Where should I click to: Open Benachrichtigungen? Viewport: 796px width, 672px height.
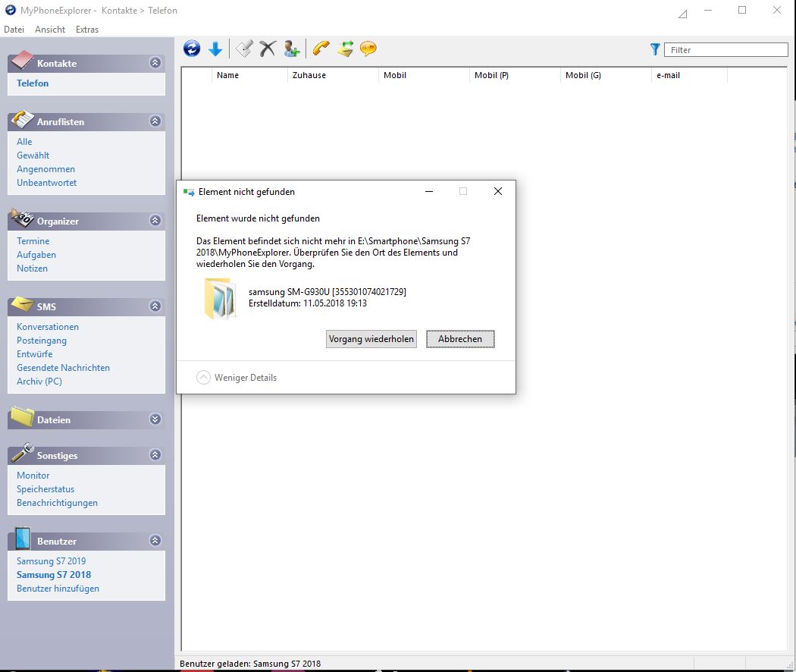pyautogui.click(x=57, y=503)
